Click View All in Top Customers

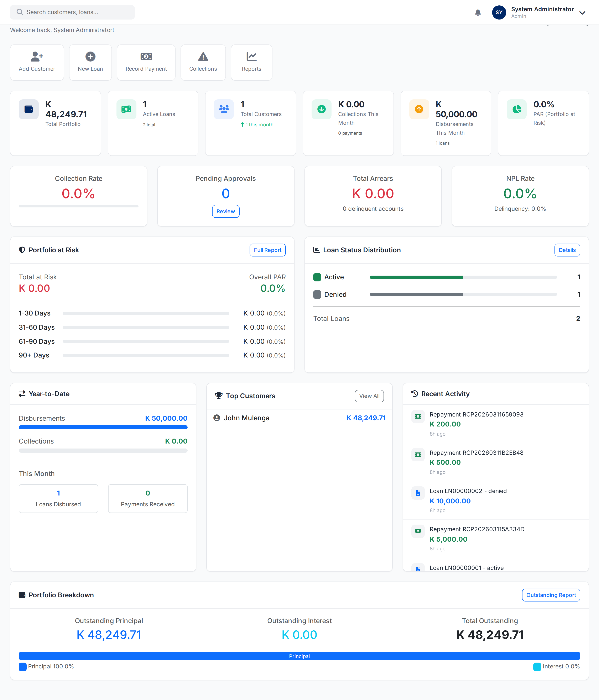pos(369,396)
